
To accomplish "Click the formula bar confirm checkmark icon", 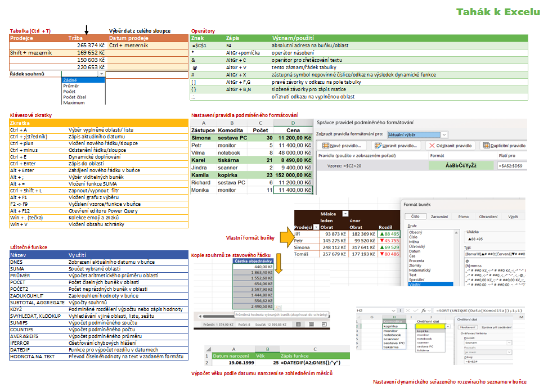I will click(x=416, y=310).
